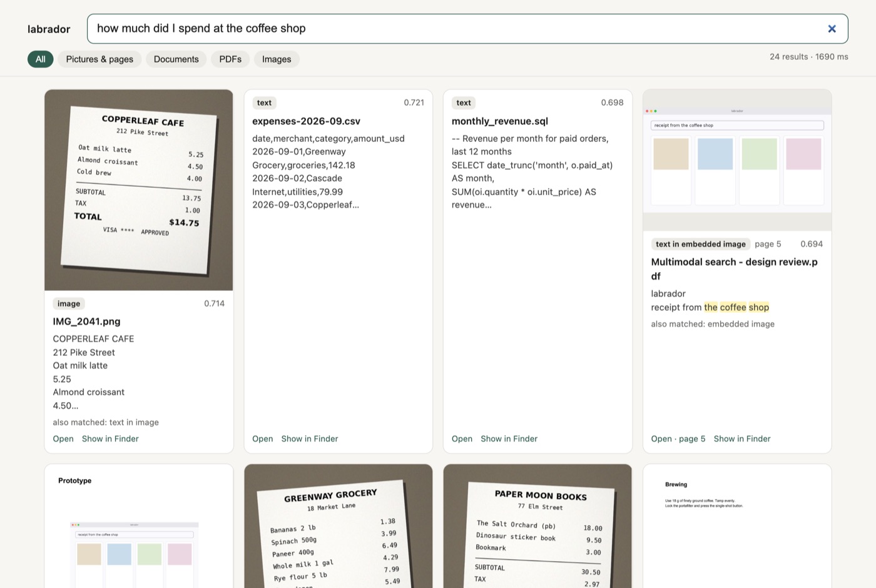Screen dimensions: 876x588
Task: Click the search query input field
Action: pos(467,29)
